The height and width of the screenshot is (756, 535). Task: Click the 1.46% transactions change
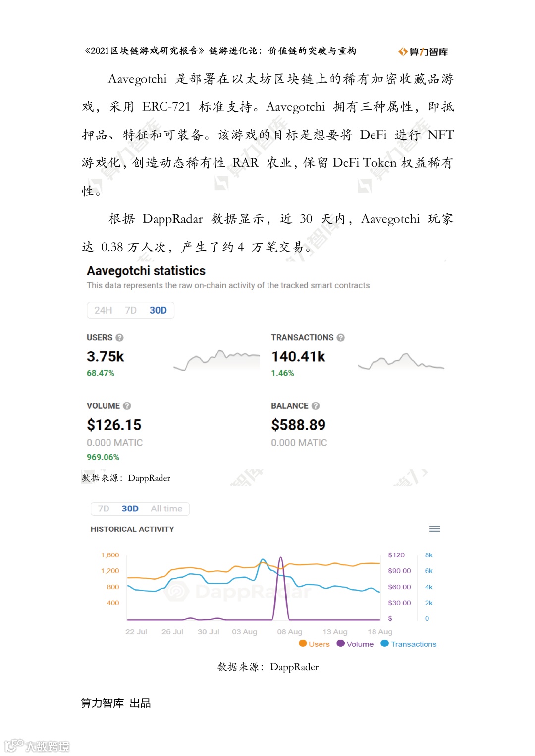282,373
